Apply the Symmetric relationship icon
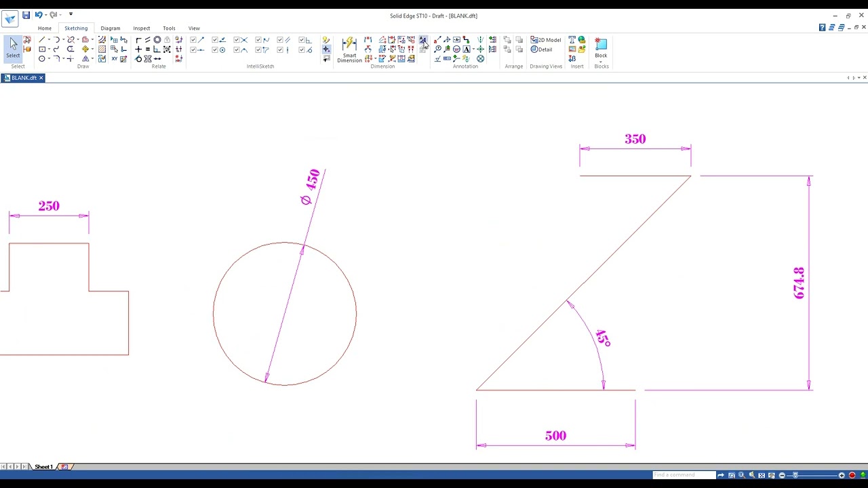 (148, 58)
